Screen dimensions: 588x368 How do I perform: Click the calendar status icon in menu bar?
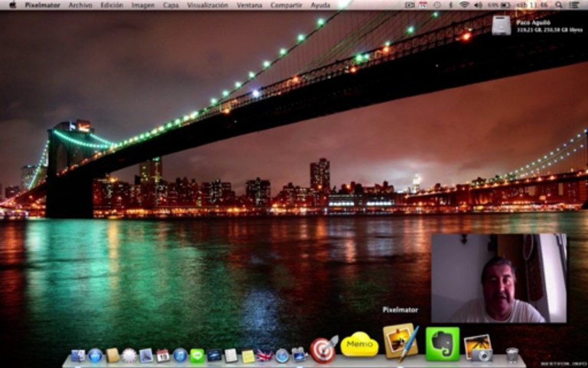point(423,5)
